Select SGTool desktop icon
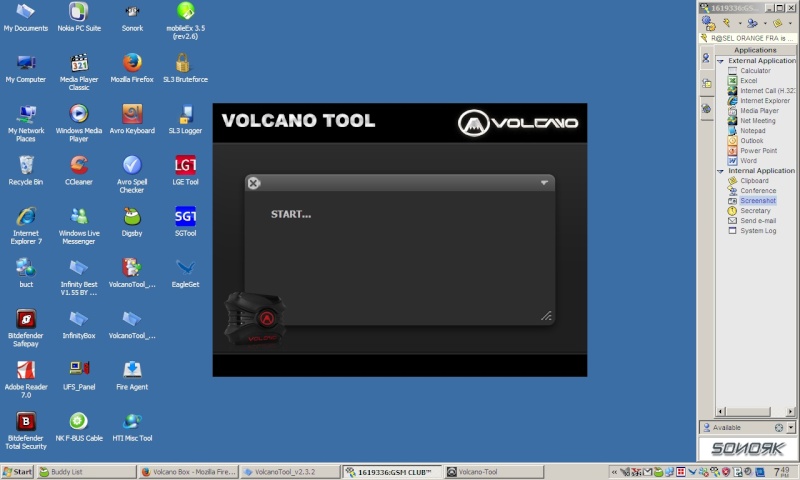 pos(185,222)
